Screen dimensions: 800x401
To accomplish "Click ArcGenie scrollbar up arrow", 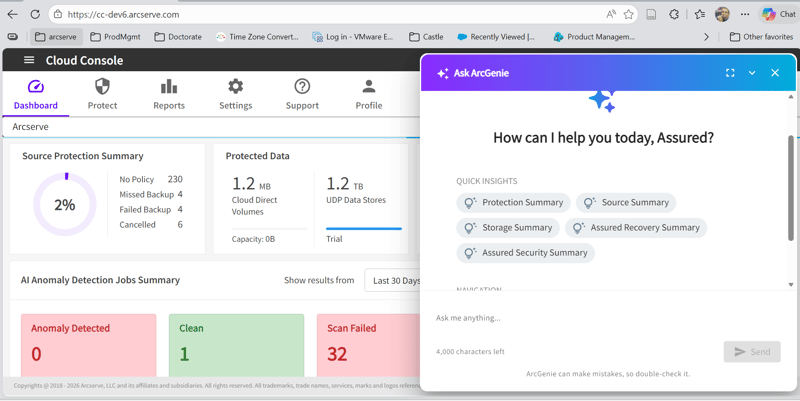I will 791,96.
